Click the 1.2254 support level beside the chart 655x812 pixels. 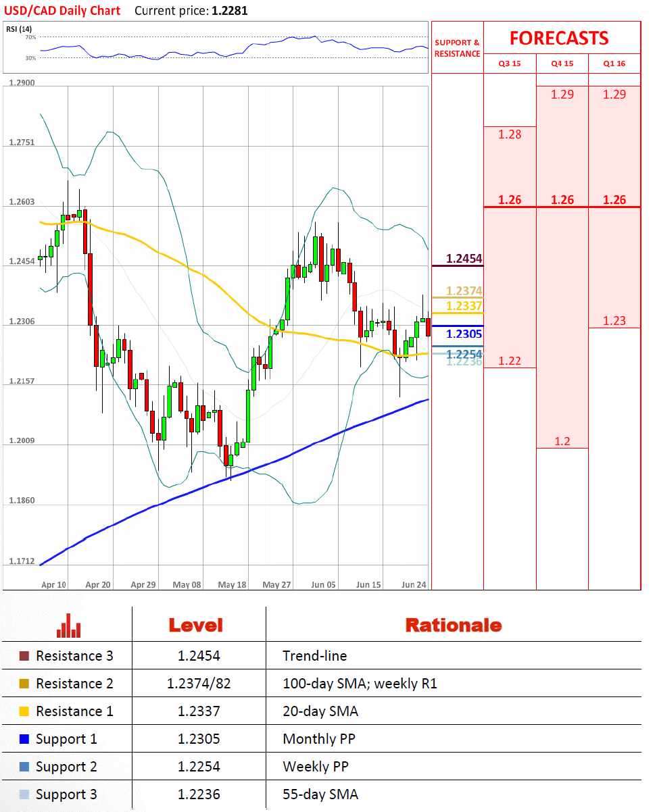[x=464, y=354]
